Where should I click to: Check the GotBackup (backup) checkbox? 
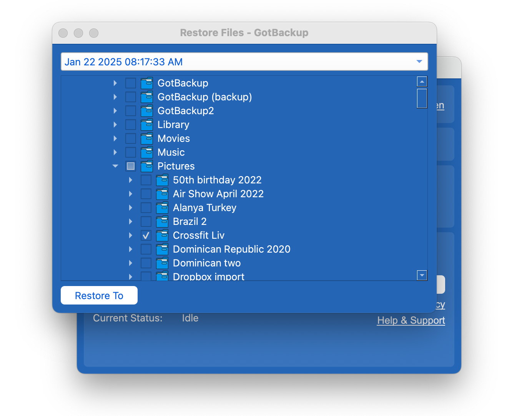click(x=131, y=97)
